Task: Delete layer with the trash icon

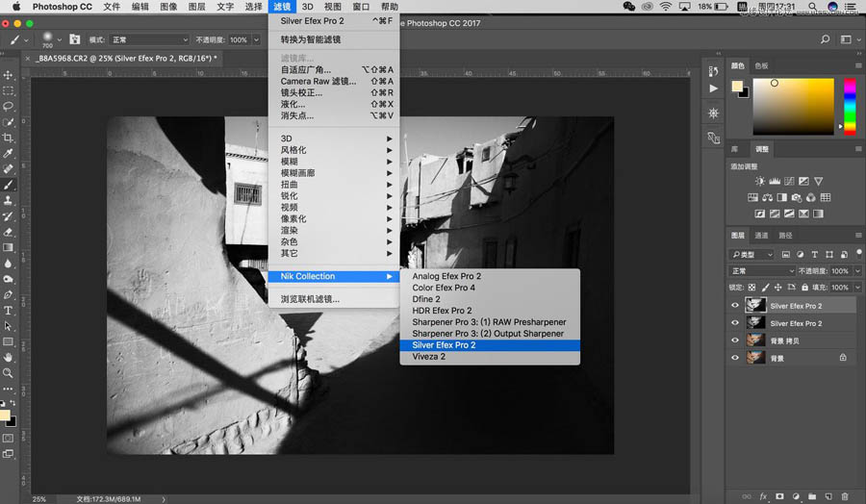Action: click(x=845, y=496)
